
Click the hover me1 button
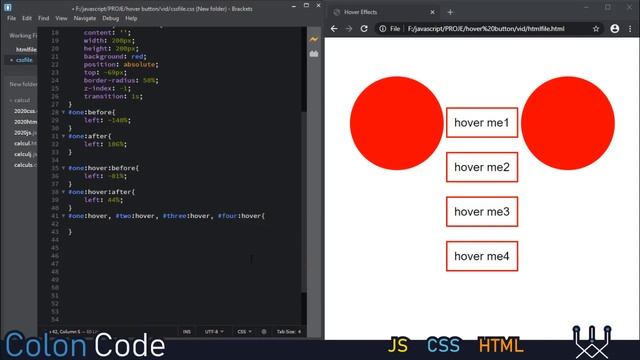point(482,122)
